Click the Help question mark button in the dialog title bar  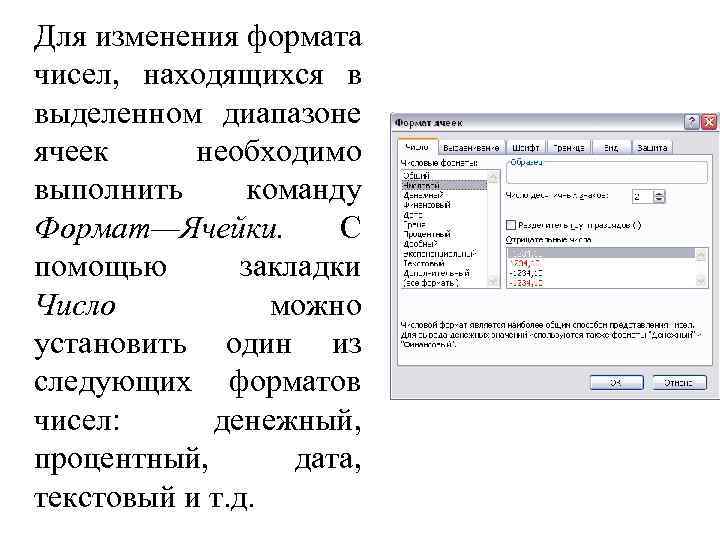click(692, 122)
